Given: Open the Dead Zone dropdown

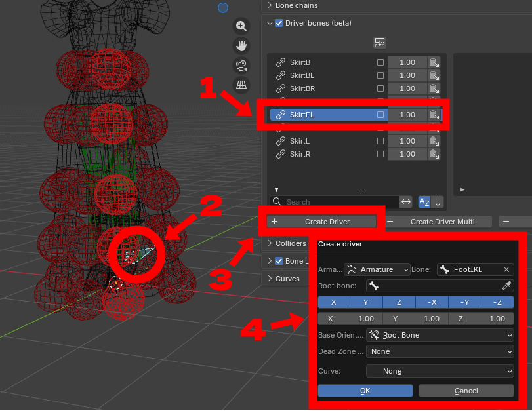Looking at the screenshot, I should 440,351.
